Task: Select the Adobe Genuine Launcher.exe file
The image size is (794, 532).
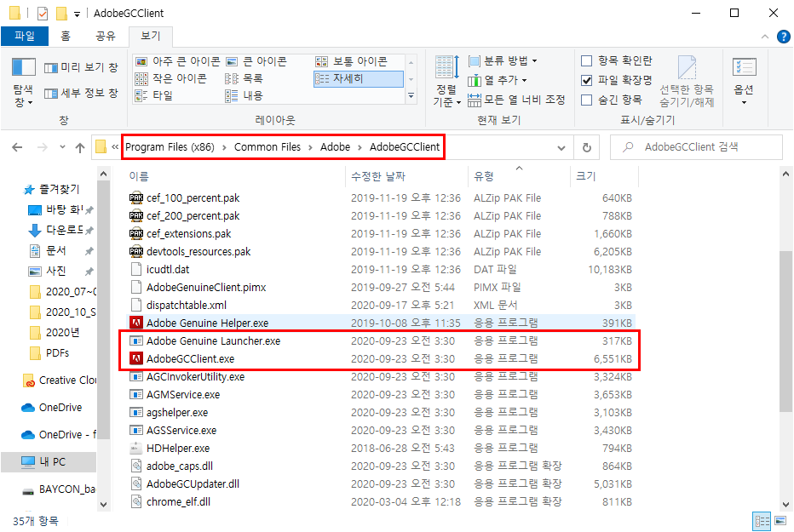Action: click(213, 340)
